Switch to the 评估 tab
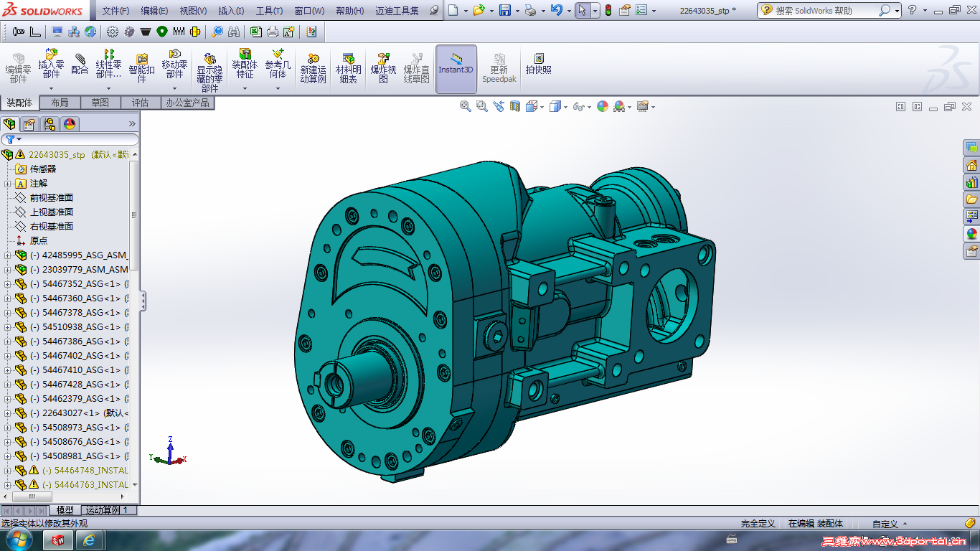 point(140,103)
